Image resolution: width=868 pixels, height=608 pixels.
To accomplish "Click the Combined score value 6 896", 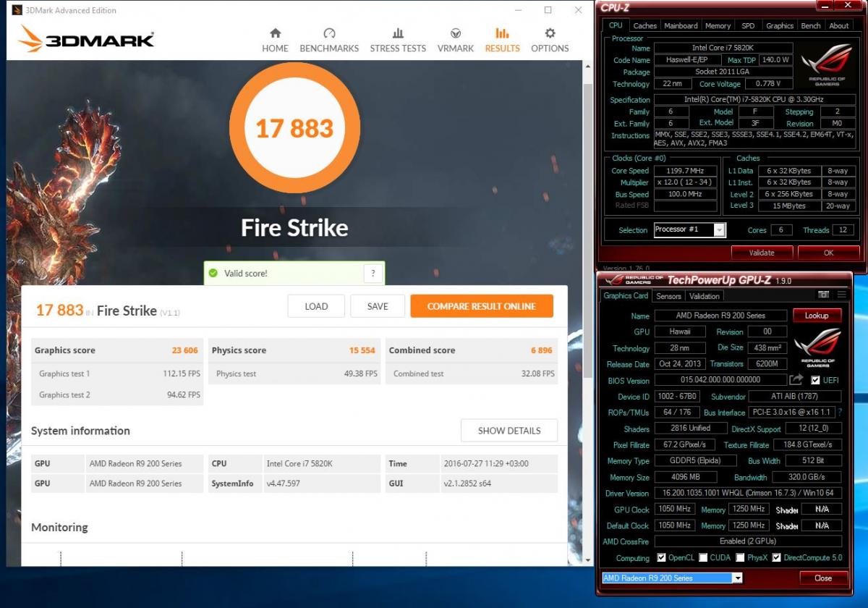I will tap(542, 350).
